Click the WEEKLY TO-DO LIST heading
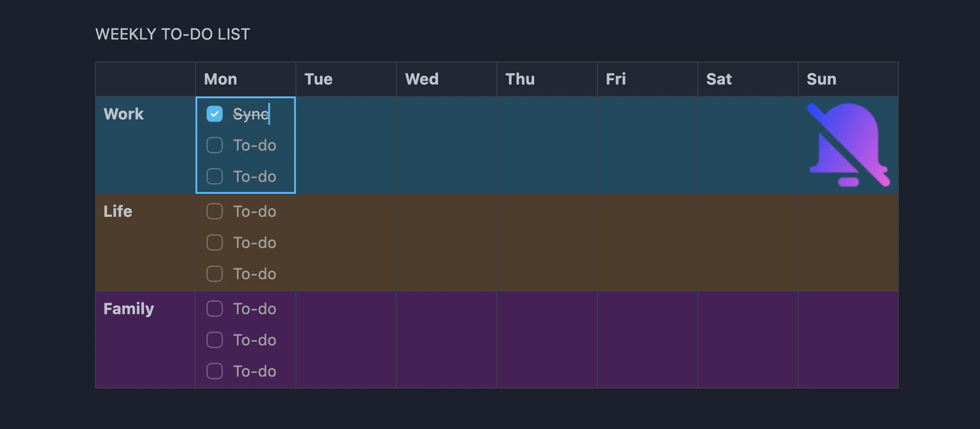The image size is (980, 429). point(173,34)
